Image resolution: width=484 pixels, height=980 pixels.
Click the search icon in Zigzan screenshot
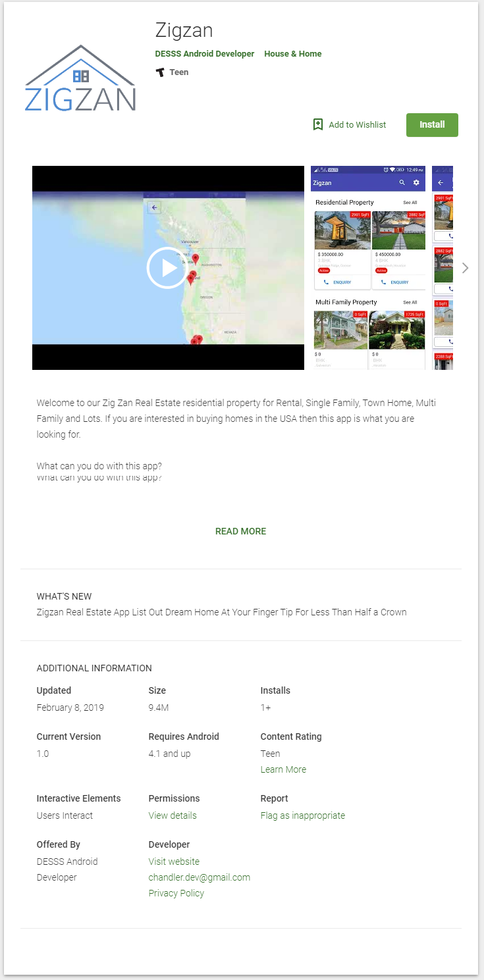pos(402,183)
